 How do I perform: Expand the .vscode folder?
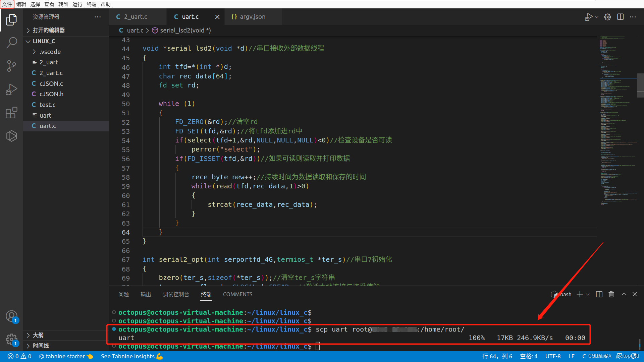(x=50, y=52)
